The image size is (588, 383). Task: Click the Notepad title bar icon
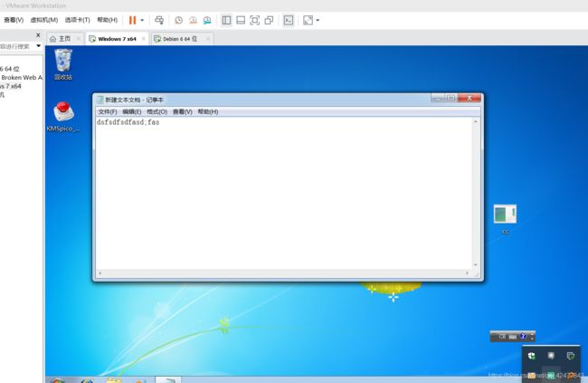point(100,100)
